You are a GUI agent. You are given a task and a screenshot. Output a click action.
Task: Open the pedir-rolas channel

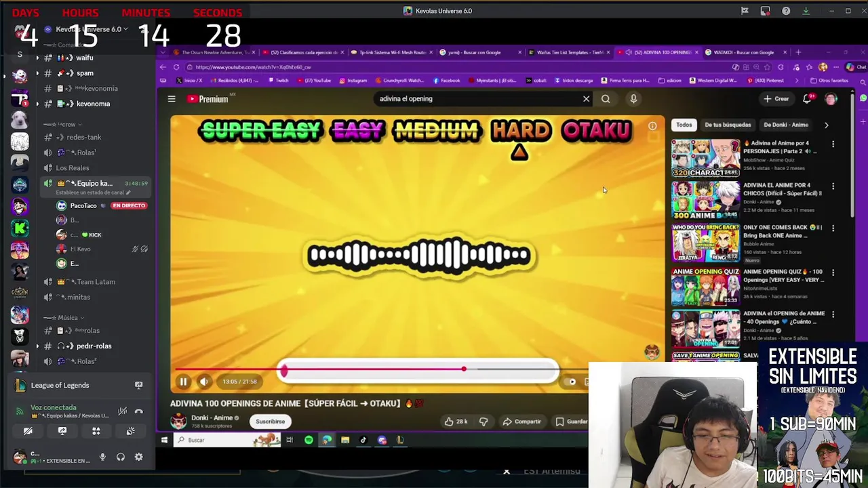[94, 346]
